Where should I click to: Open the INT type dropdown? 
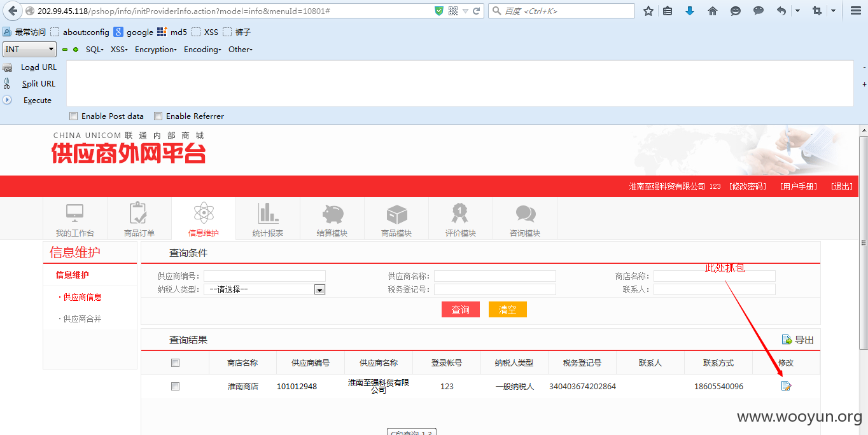click(x=30, y=50)
